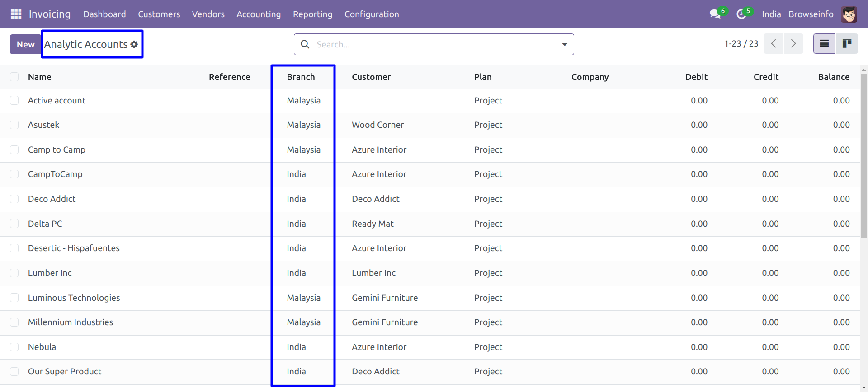Screen dimensions: 868x392
Task: Check the Delta PC row checkbox
Action: [14, 224]
